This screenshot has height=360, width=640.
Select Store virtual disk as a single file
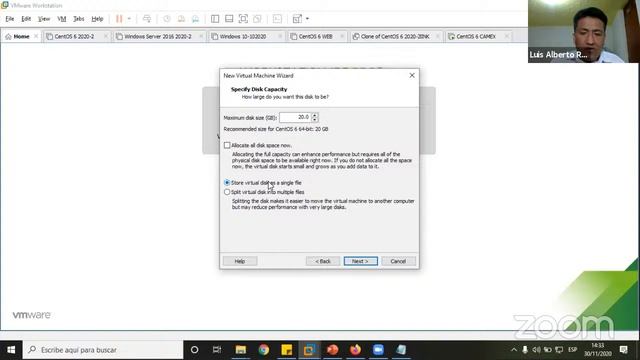click(x=227, y=182)
